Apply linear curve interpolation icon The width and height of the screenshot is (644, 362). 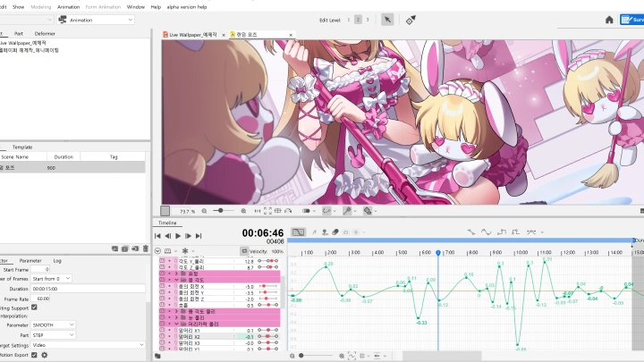point(471,232)
